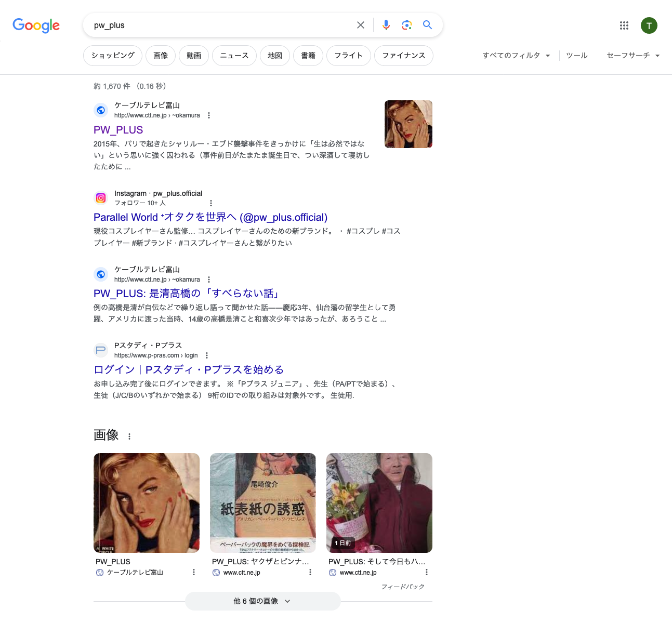Open the Parallel World Instagram result link

tap(210, 217)
